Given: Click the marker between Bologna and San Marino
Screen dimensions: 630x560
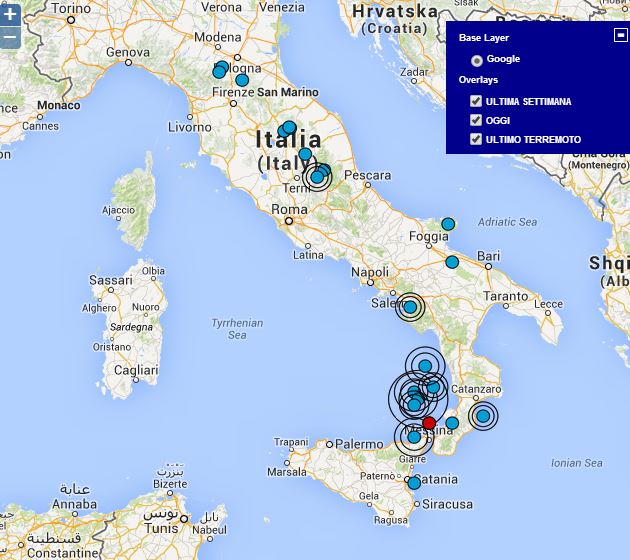Looking at the screenshot, I should 242,80.
